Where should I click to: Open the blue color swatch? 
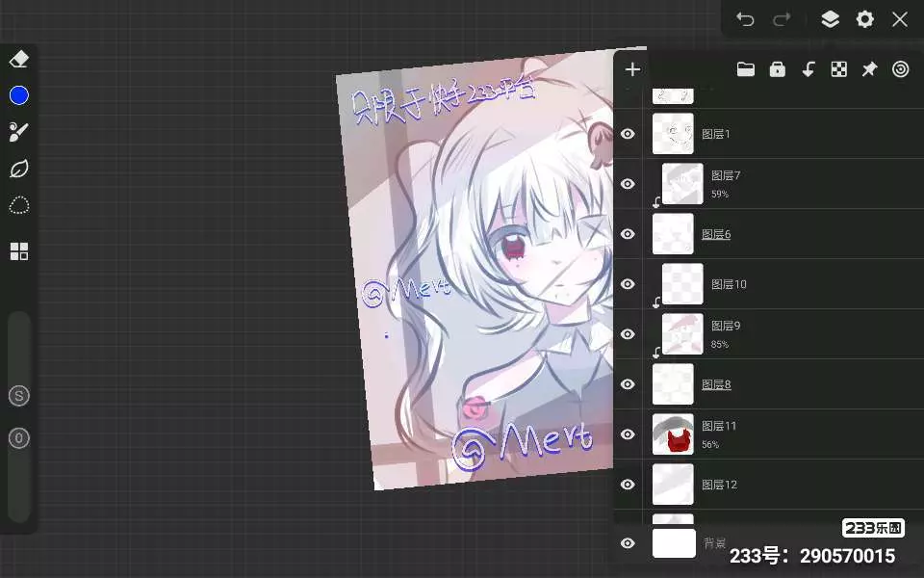coord(19,95)
